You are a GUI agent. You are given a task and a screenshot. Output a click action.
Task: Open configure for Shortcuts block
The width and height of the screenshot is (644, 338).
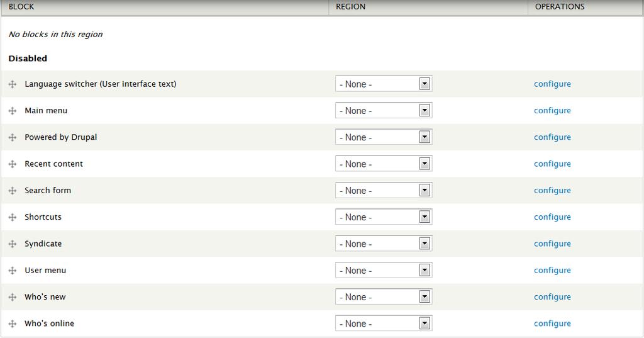pos(552,217)
